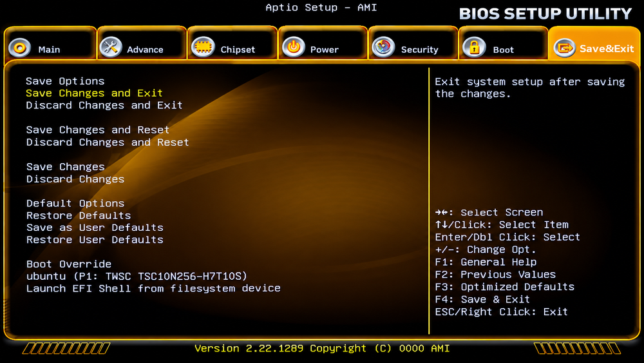Click the 'F4: Save & Exit' hint
This screenshot has height=363, width=644.
(482, 300)
